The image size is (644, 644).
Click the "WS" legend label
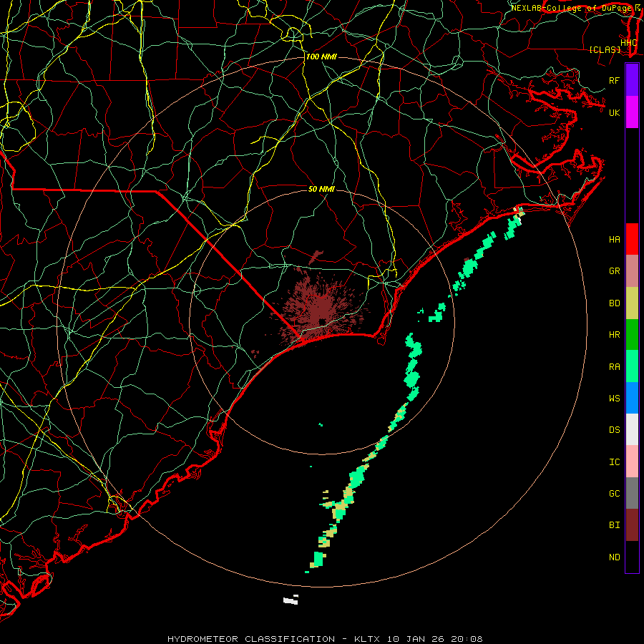614,399
